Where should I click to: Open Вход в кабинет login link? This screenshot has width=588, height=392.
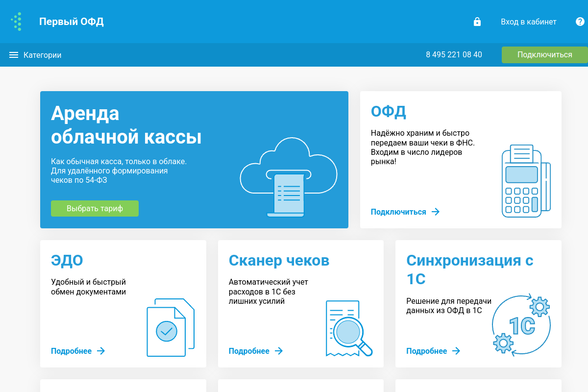529,22
